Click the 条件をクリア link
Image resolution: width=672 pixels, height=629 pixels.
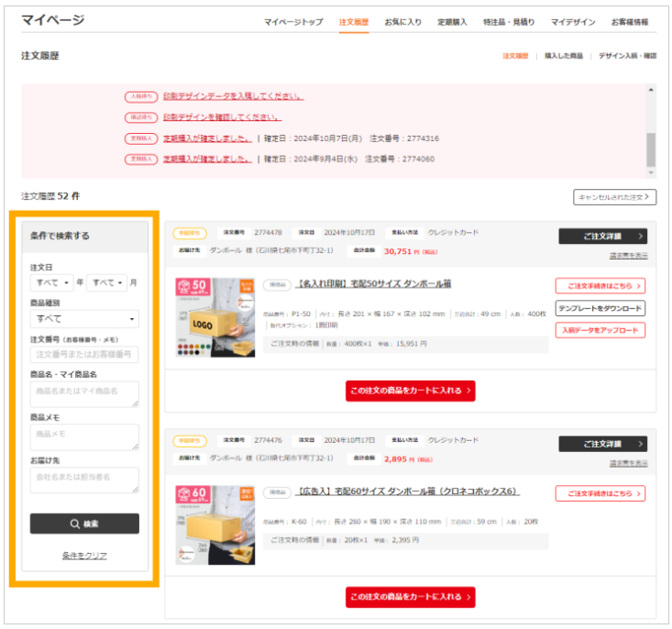tap(84, 556)
